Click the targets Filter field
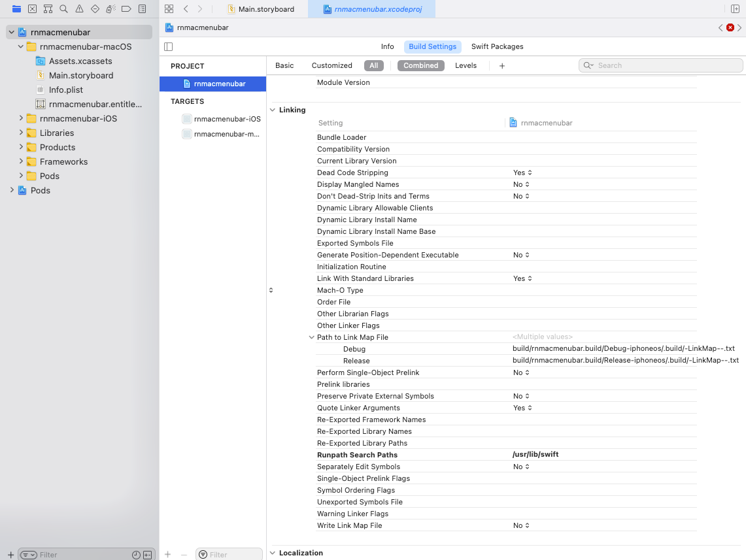The height and width of the screenshot is (560, 746). [x=229, y=554]
